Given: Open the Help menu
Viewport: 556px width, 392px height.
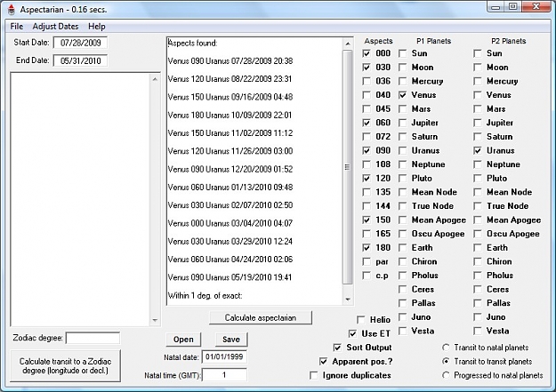Looking at the screenshot, I should [96, 27].
